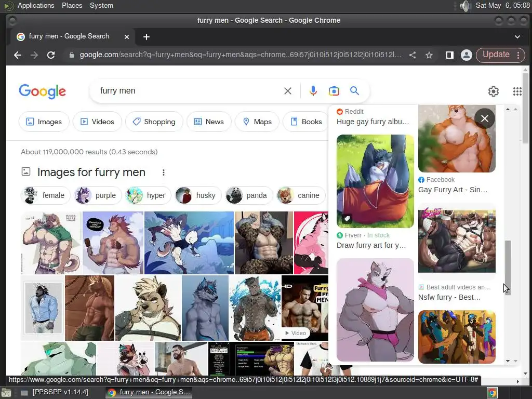Click the product tag icon on the Fiverr image
Screen dimensions: 532x399
347,219
